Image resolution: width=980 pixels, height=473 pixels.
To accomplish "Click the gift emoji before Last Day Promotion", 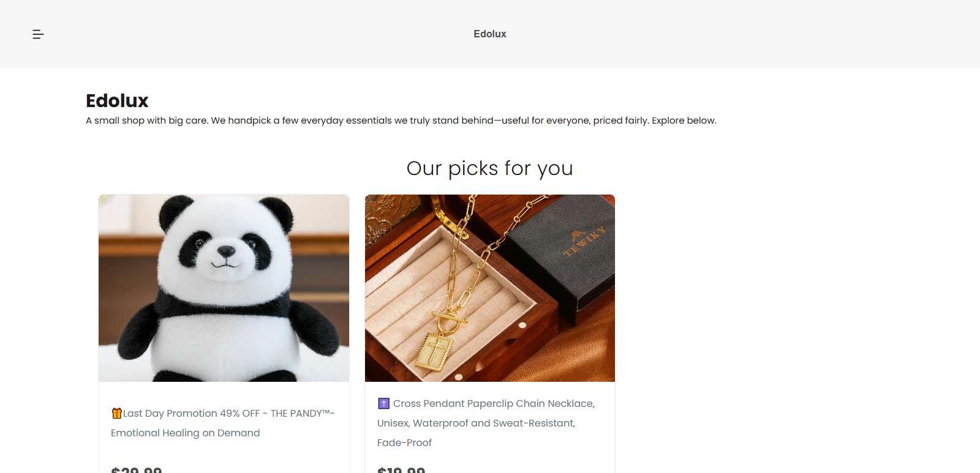I will 116,413.
